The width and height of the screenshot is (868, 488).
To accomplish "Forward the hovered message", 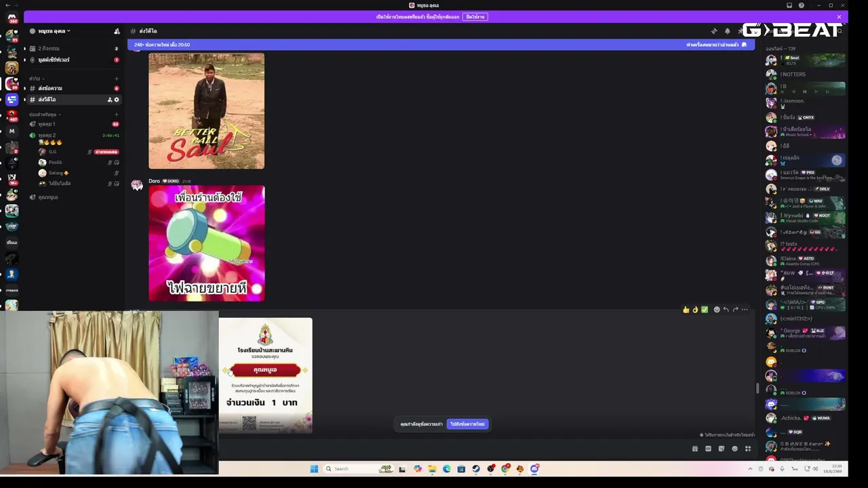I will pyautogui.click(x=735, y=310).
